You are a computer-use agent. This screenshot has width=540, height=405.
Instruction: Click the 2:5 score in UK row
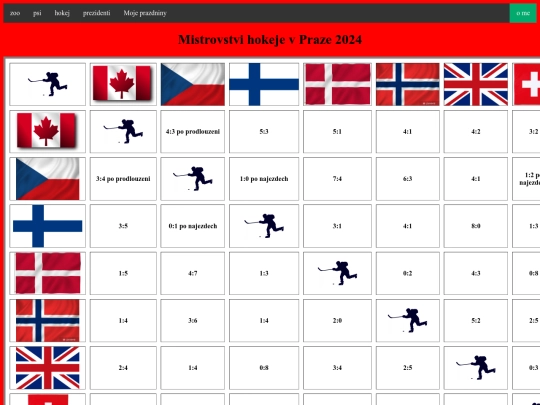coord(407,368)
